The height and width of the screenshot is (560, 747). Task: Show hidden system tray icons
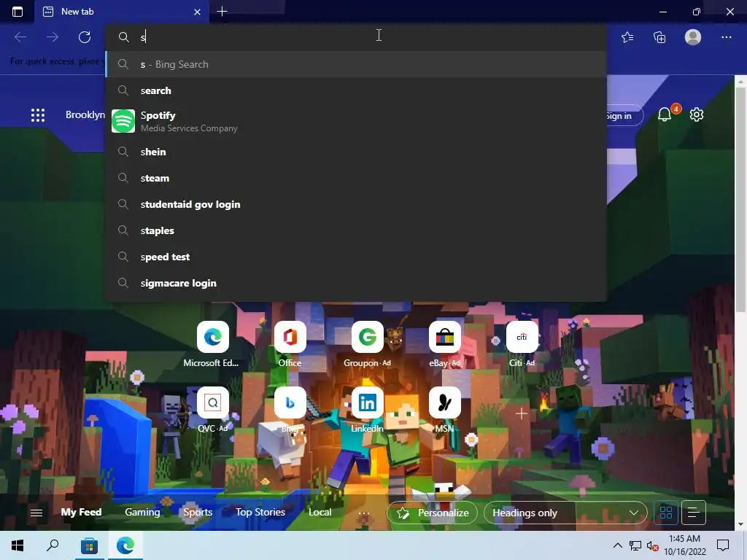617,545
